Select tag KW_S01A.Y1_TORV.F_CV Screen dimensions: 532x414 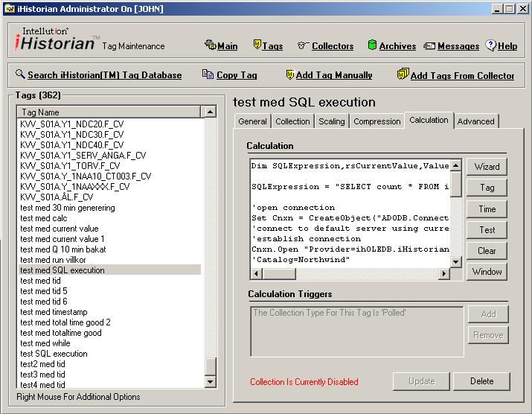(x=70, y=166)
